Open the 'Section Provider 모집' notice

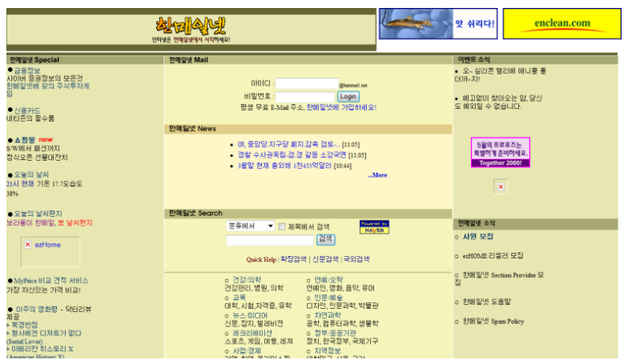coord(500,278)
